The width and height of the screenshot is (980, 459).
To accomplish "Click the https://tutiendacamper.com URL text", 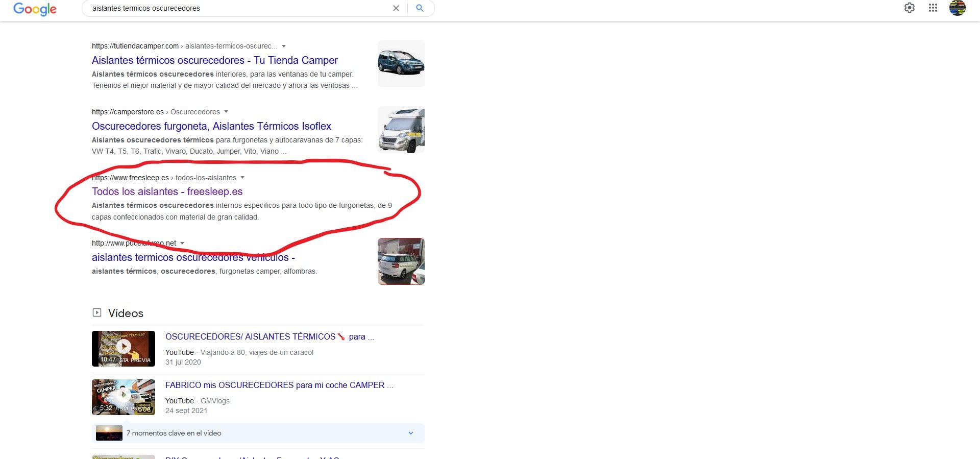I will pos(135,46).
